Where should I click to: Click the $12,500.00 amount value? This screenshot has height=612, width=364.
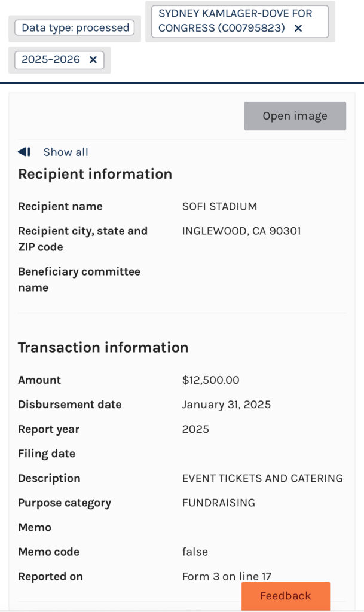click(210, 380)
